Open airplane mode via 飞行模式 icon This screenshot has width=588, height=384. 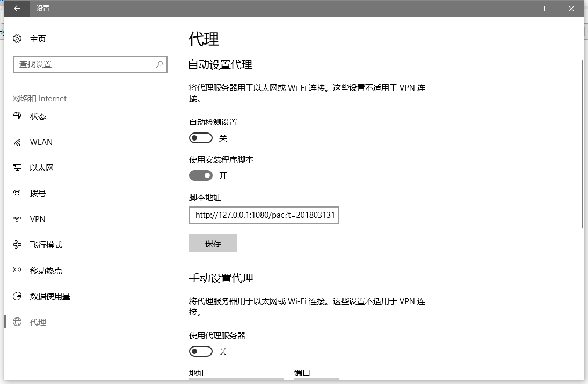point(17,245)
